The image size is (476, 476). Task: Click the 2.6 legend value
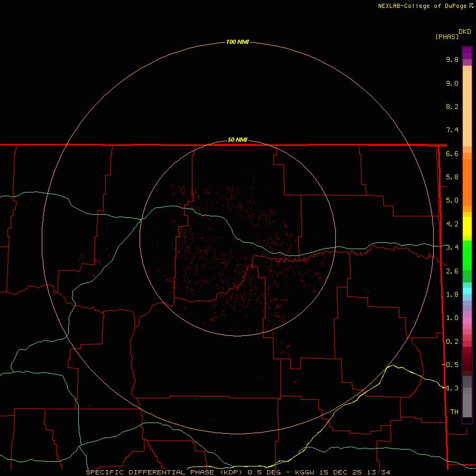click(452, 271)
